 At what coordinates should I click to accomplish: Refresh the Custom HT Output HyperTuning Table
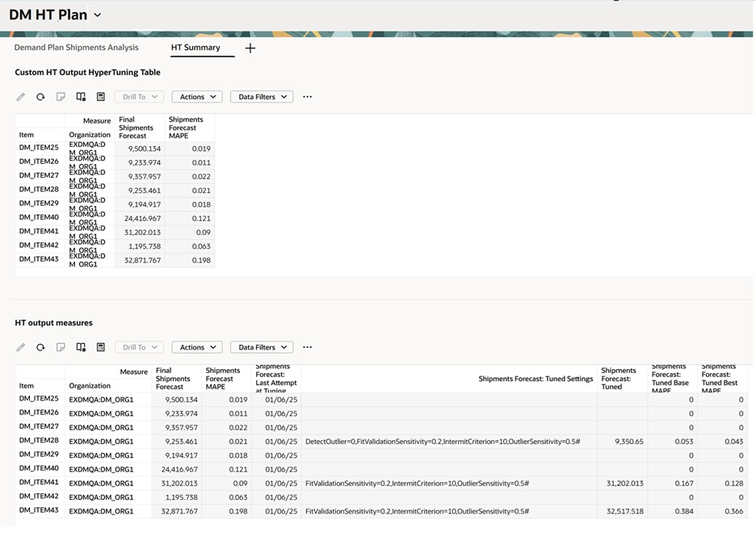click(x=40, y=96)
